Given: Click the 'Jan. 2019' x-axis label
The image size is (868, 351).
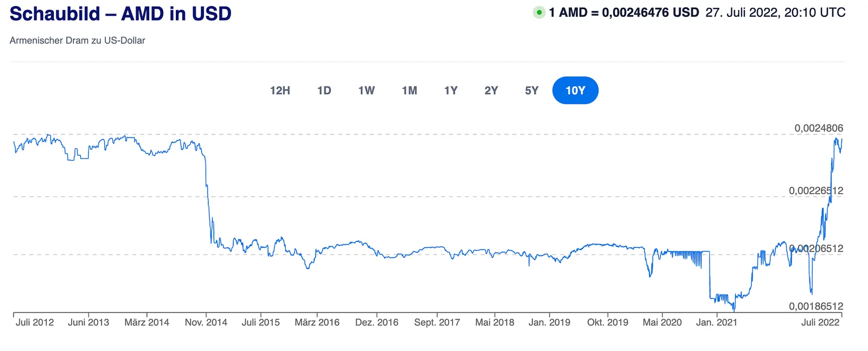Looking at the screenshot, I should (550, 322).
